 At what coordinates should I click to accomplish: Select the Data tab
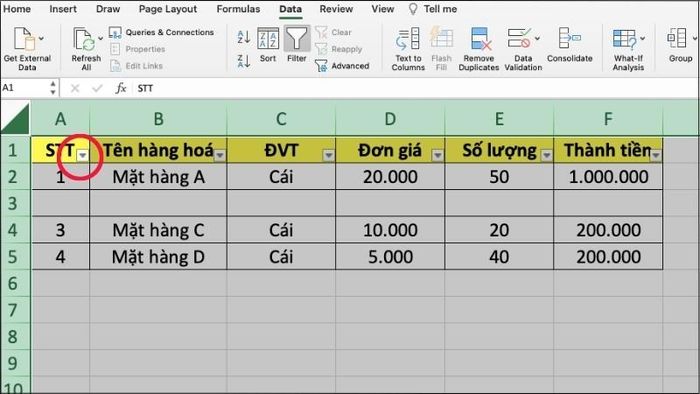291,9
